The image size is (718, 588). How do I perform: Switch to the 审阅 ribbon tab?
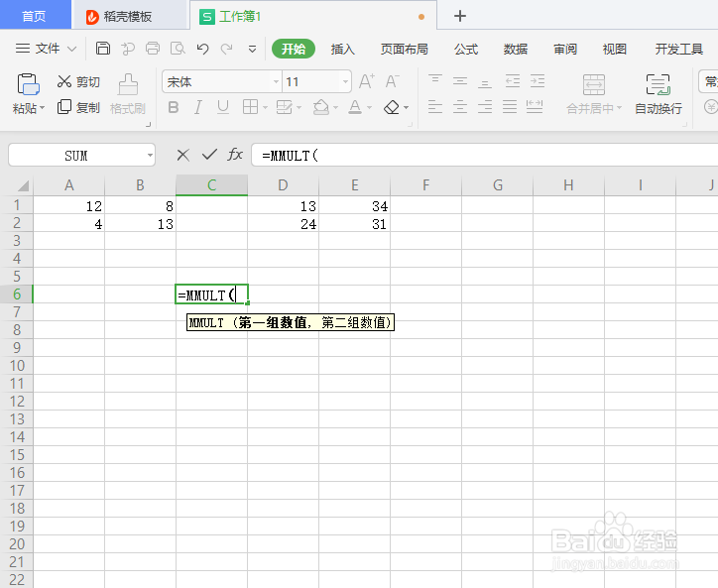564,49
